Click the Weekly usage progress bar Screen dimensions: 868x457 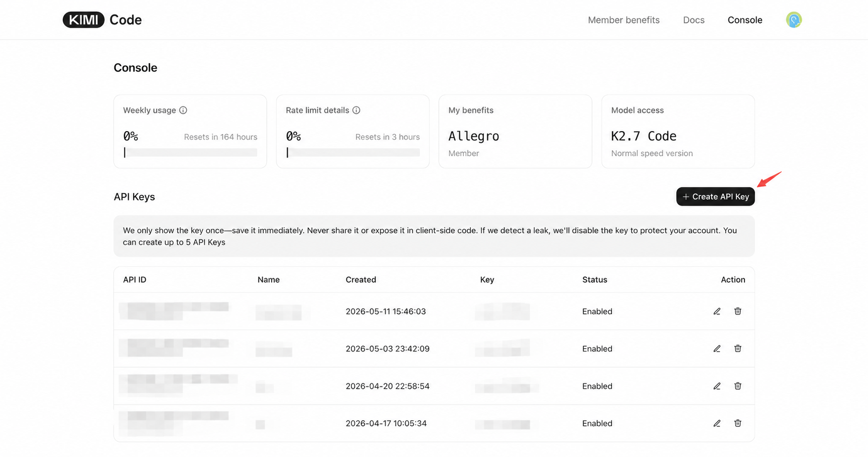click(190, 152)
